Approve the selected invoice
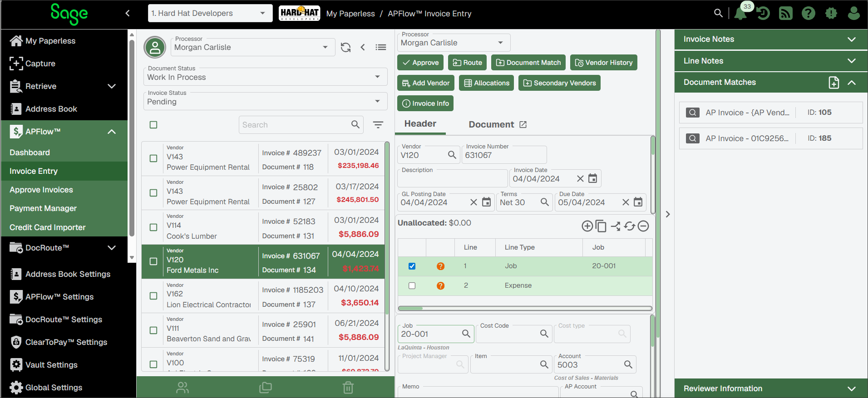The width and height of the screenshot is (868, 398). click(x=420, y=63)
